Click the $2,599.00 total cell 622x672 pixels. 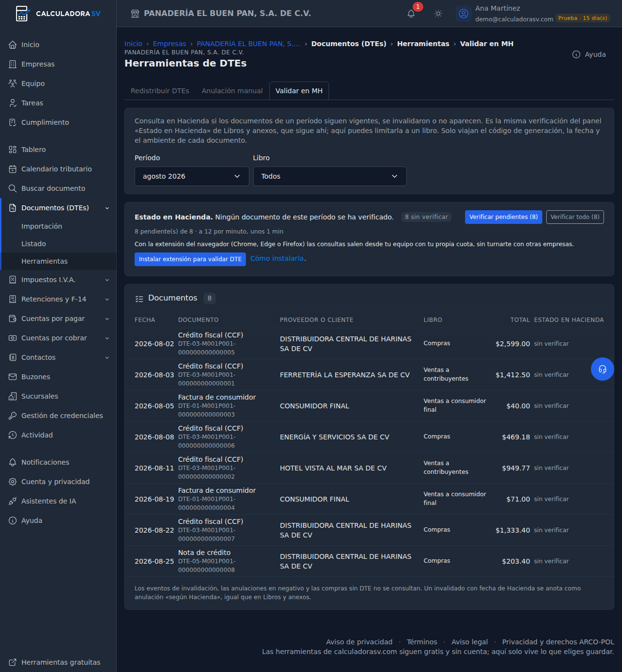513,344
